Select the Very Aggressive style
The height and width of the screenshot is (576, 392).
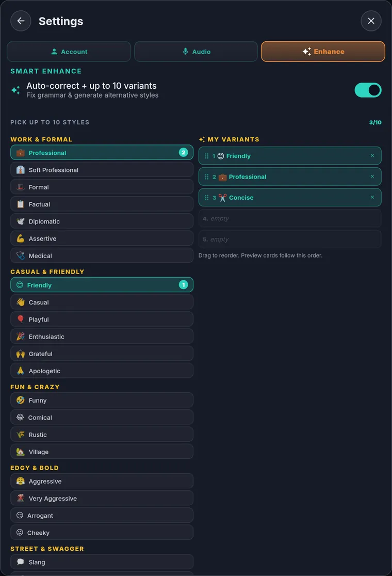pyautogui.click(x=102, y=498)
